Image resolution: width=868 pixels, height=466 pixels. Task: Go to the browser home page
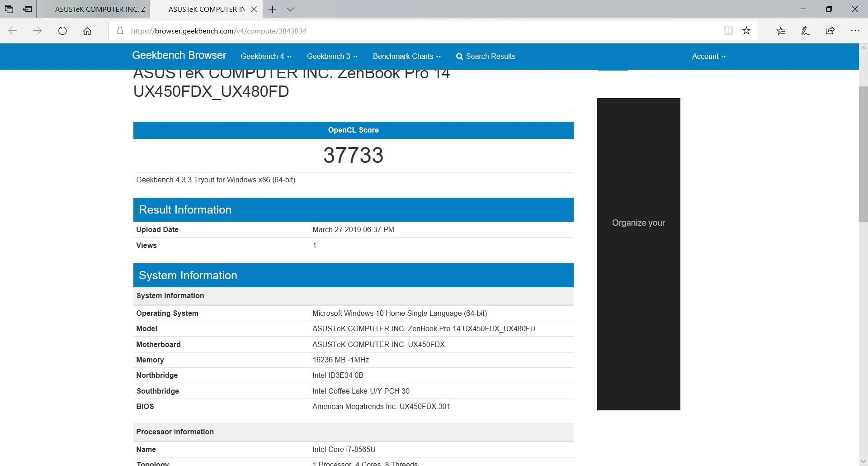(x=87, y=31)
